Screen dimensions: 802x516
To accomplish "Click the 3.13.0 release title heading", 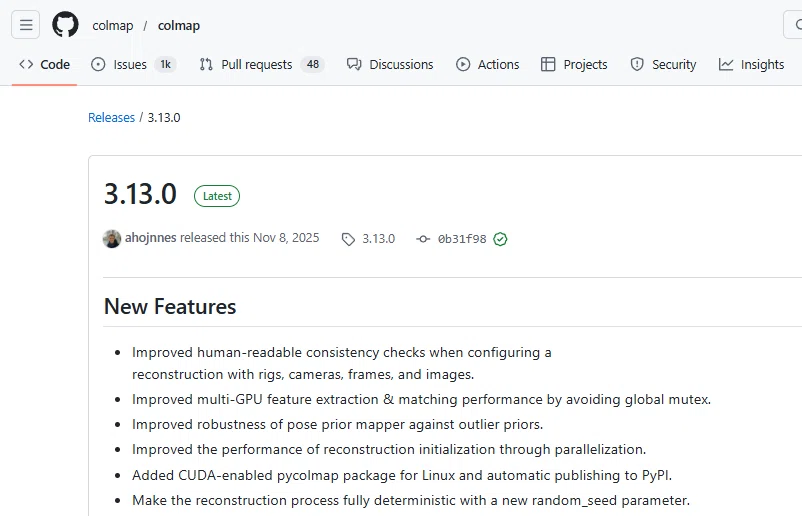I will pos(140,194).
